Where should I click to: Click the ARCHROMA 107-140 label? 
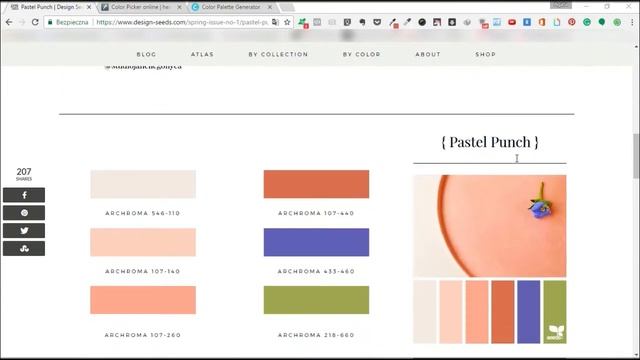(143, 271)
